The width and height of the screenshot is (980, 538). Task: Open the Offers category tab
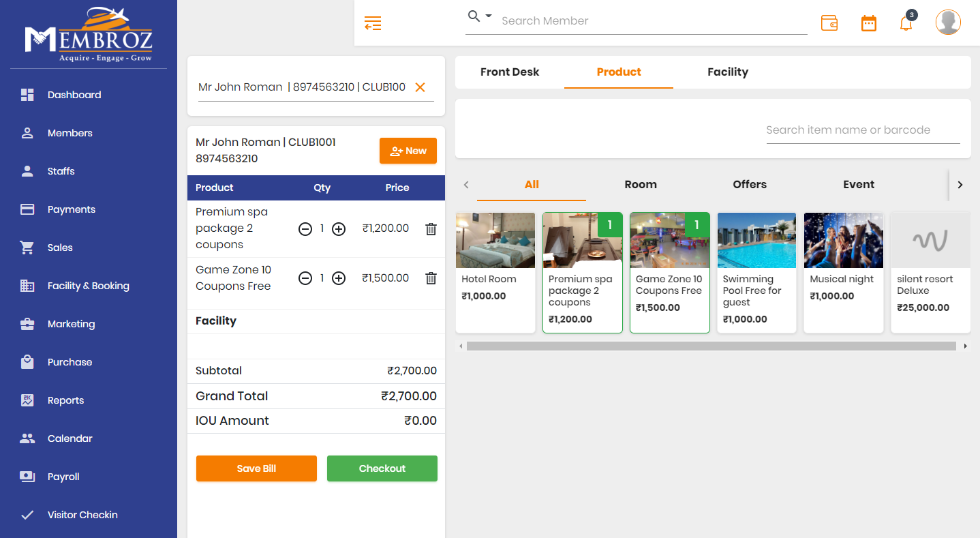tap(749, 184)
